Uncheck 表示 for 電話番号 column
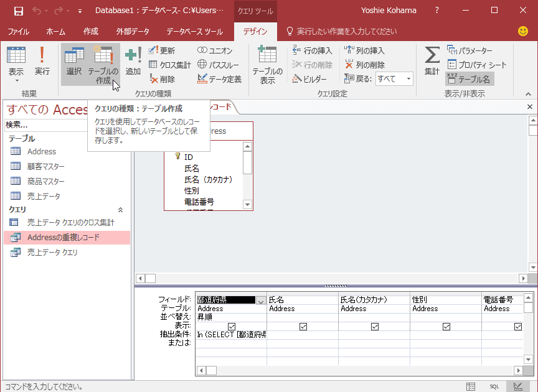The width and height of the screenshot is (538, 392). [x=517, y=327]
